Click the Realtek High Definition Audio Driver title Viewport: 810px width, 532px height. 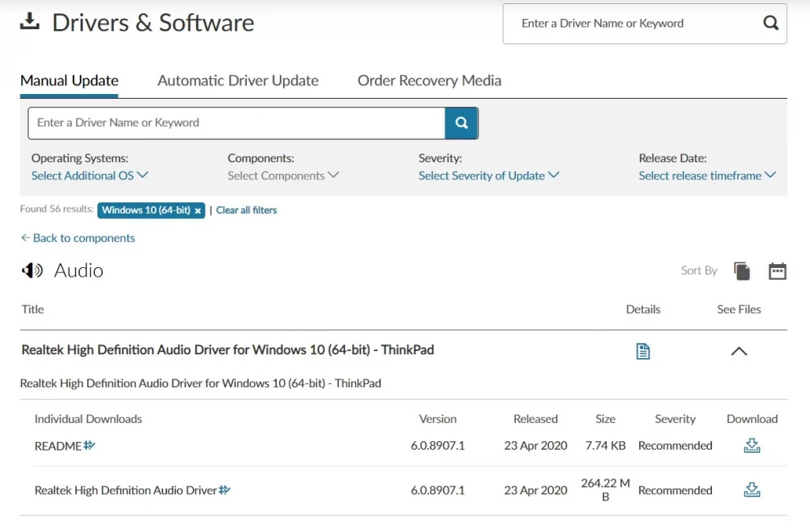227,350
